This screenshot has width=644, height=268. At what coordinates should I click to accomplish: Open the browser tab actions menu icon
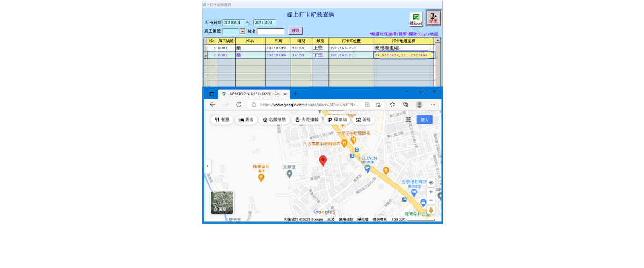coord(211,94)
